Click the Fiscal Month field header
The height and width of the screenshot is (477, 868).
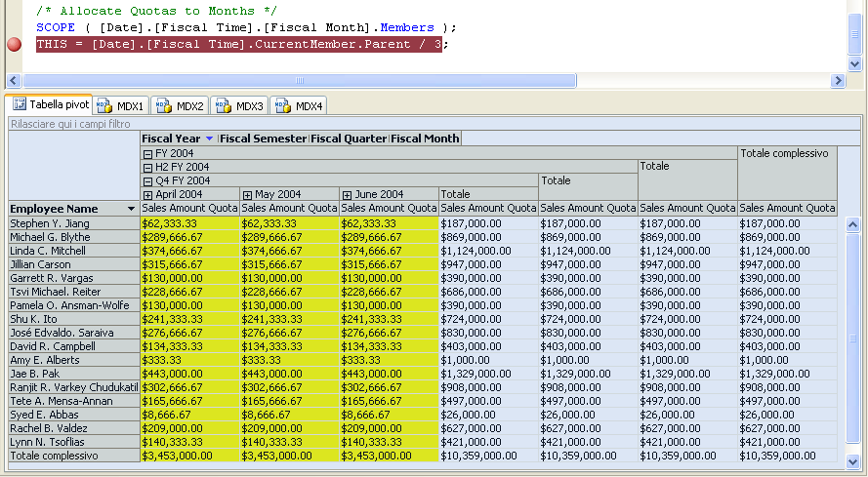pos(425,139)
